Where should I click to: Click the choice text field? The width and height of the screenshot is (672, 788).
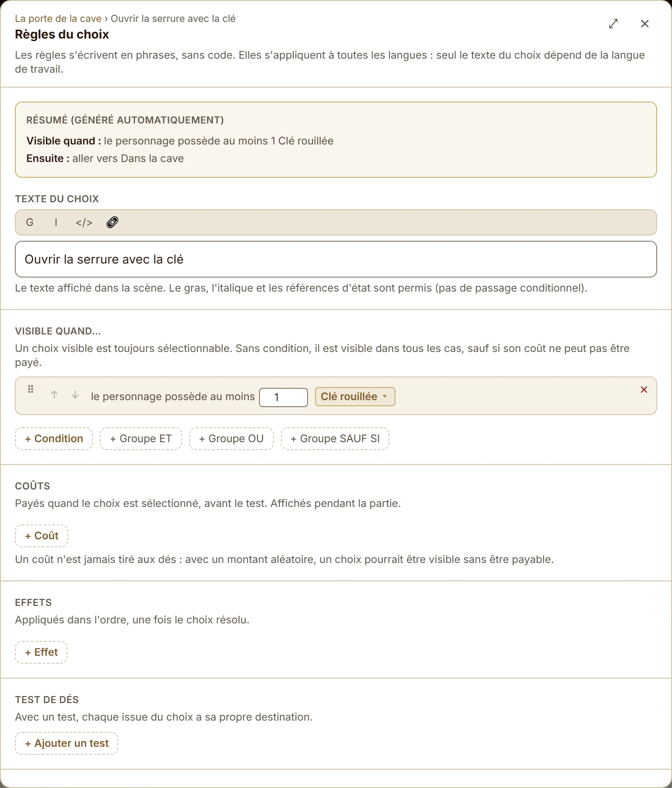336,259
